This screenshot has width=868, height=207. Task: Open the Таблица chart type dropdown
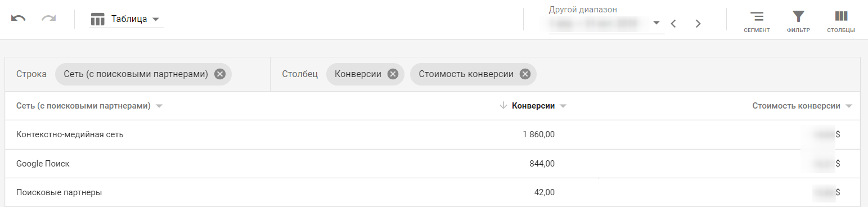pyautogui.click(x=127, y=19)
